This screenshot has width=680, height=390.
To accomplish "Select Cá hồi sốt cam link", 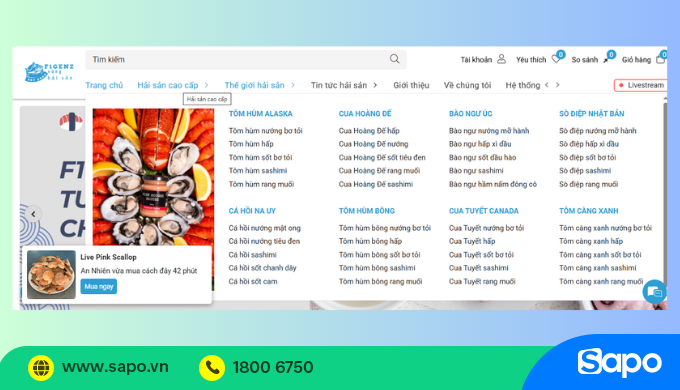I will click(253, 282).
